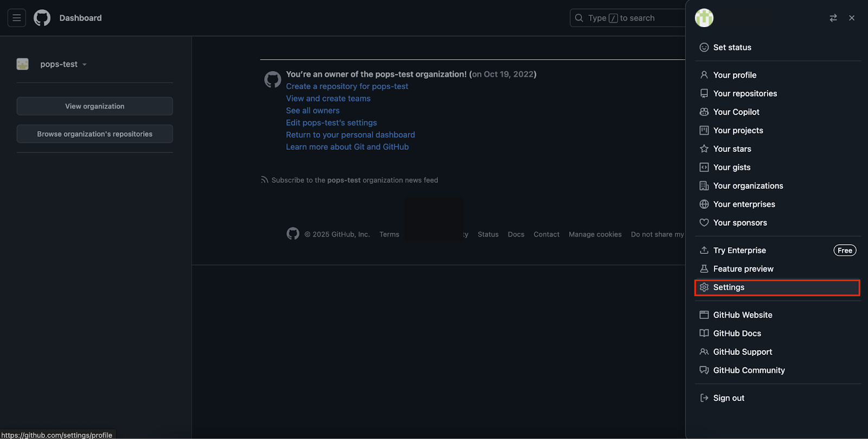The width and height of the screenshot is (868, 439).
Task: Open Create a repository for pops-test link
Action: click(x=347, y=86)
